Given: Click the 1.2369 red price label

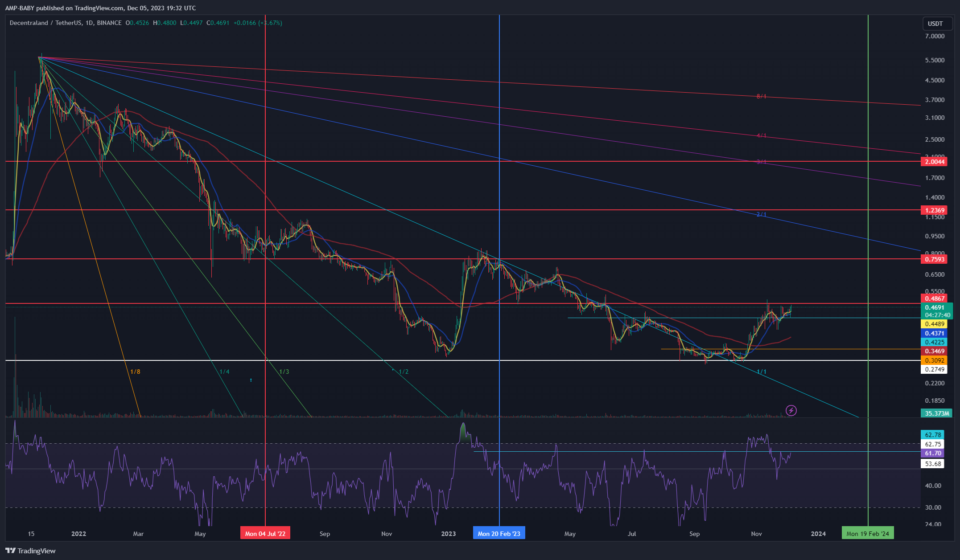Looking at the screenshot, I should tap(934, 210).
